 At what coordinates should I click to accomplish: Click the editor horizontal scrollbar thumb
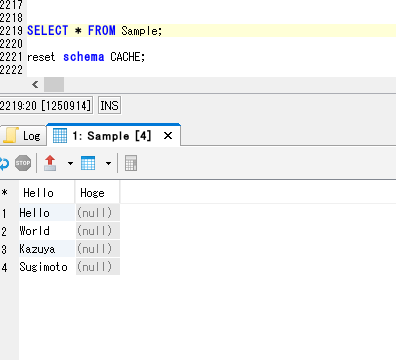pyautogui.click(x=54, y=85)
